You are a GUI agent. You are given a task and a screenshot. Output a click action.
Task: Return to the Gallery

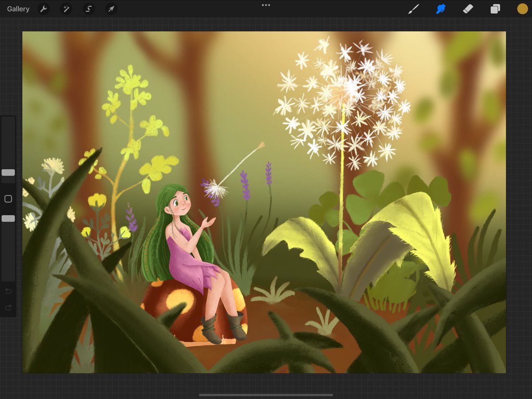pos(18,8)
